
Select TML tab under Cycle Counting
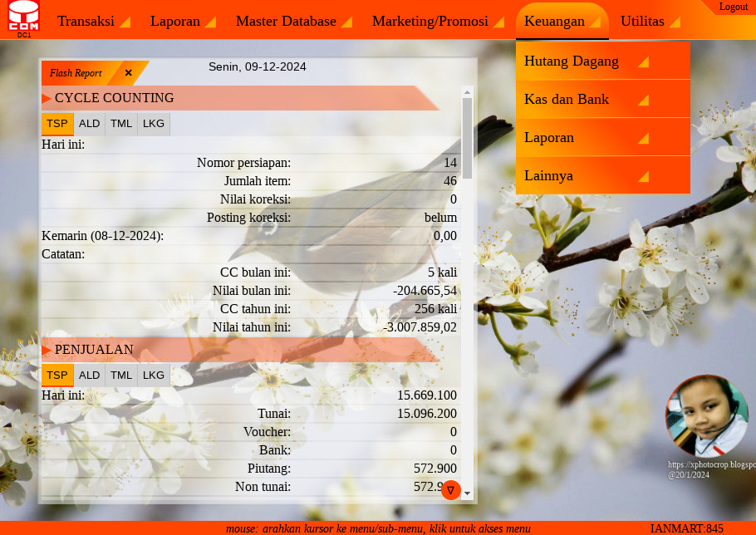click(x=121, y=124)
